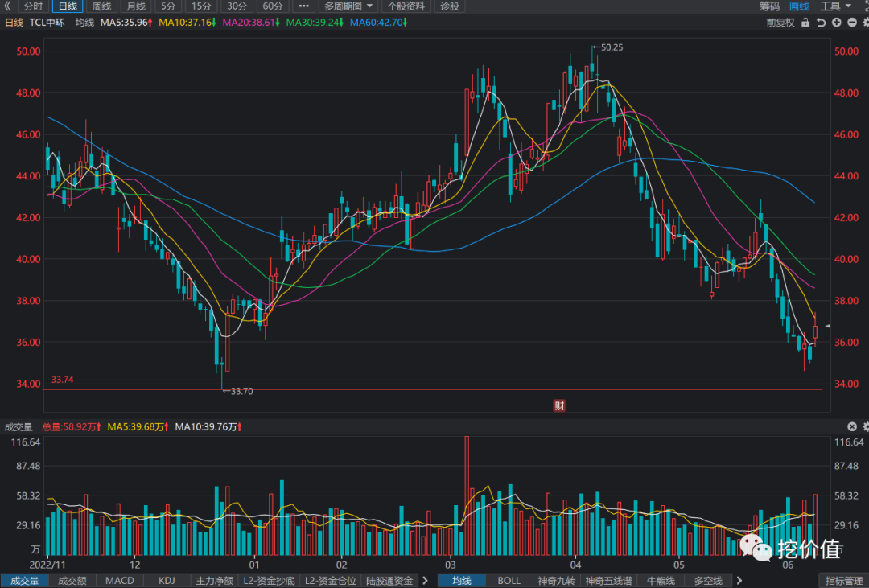Viewport: 869px width, 588px height.
Task: Open more periods with the ellipsis button
Action: (x=303, y=6)
